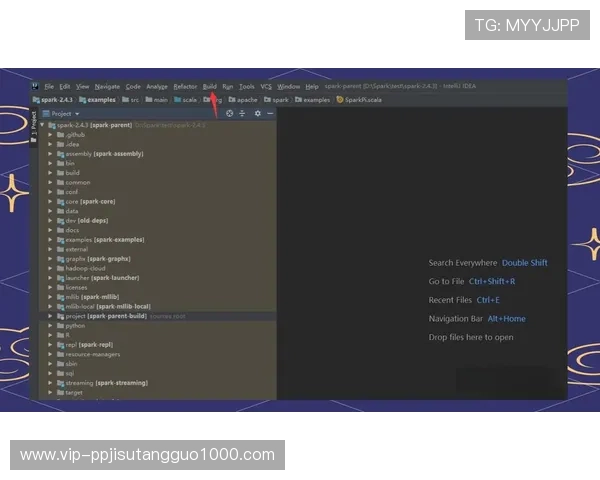This screenshot has width=600, height=480.
Task: Select the sql folder icon
Action: pos(60,374)
